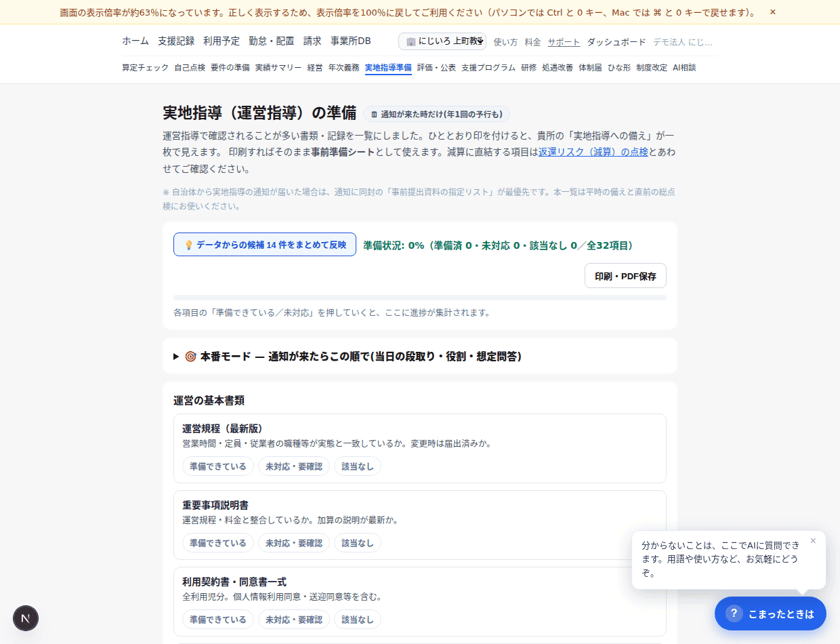Open 実績サマリー tab
The height and width of the screenshot is (644, 840).
pyautogui.click(x=278, y=68)
